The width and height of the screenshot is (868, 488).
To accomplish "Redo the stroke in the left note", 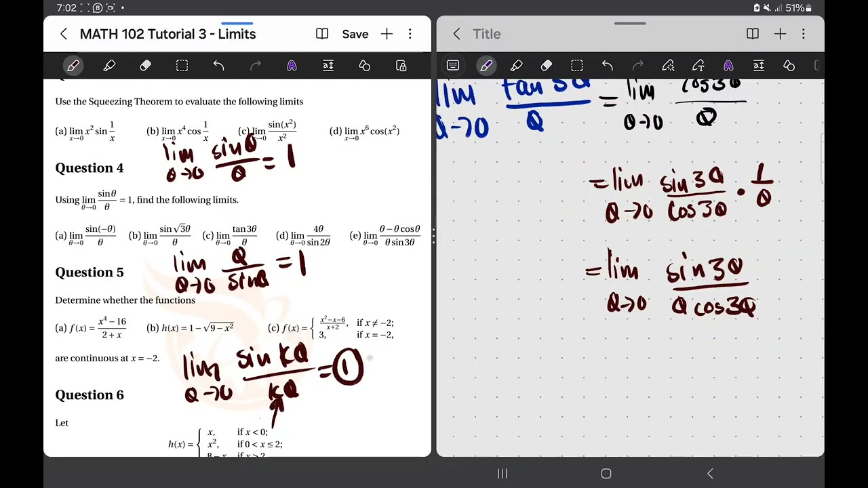I will coord(256,66).
